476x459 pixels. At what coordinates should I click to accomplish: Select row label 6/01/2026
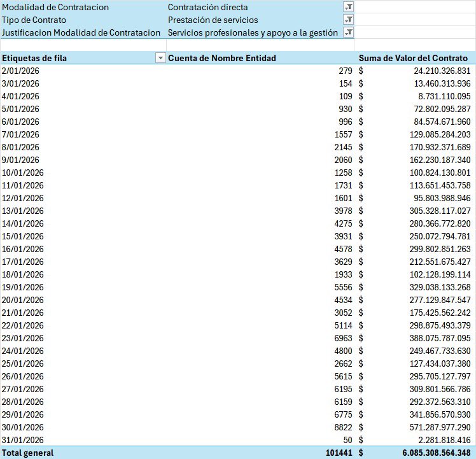point(20,122)
